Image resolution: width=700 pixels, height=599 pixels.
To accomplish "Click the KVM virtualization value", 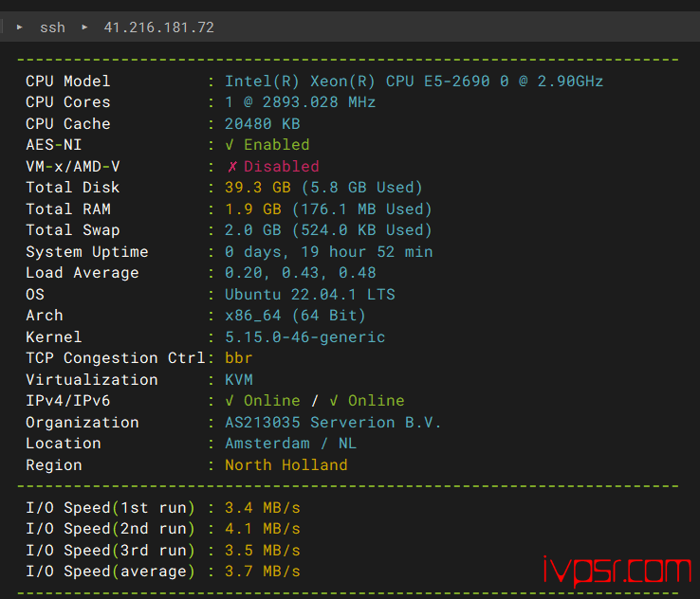I will 239,380.
